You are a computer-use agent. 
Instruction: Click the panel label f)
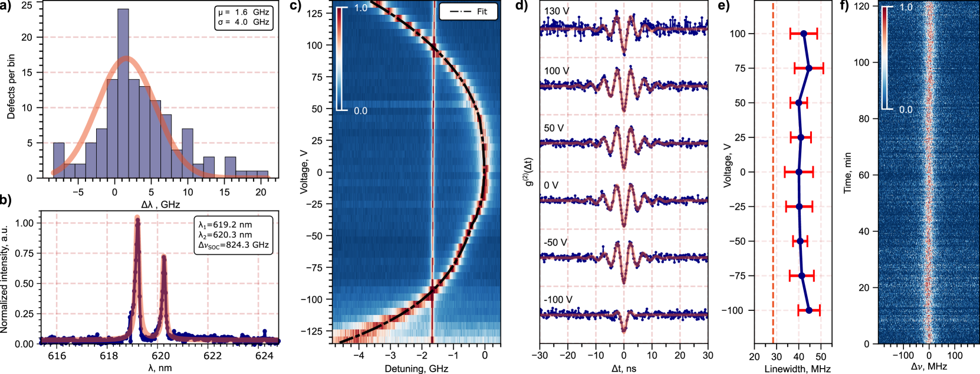click(x=845, y=6)
